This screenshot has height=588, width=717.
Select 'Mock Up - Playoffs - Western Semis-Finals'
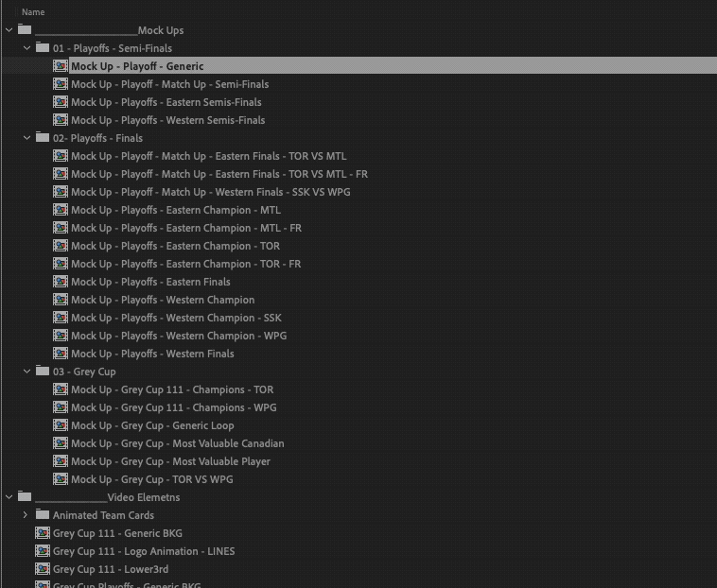(x=167, y=120)
